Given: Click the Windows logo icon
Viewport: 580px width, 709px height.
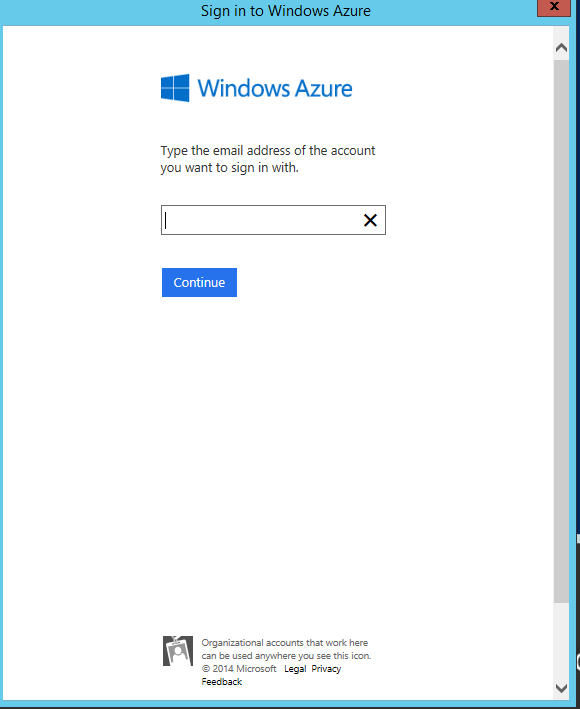Looking at the screenshot, I should pyautogui.click(x=175, y=88).
